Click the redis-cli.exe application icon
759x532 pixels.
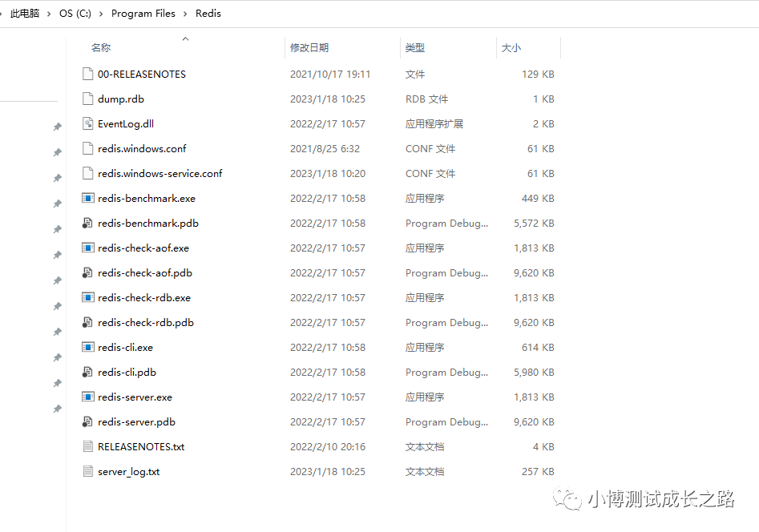click(87, 347)
